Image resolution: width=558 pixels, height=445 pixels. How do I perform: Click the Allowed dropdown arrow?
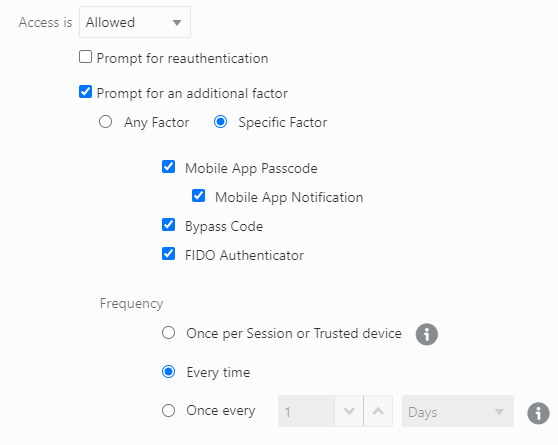[x=177, y=23]
